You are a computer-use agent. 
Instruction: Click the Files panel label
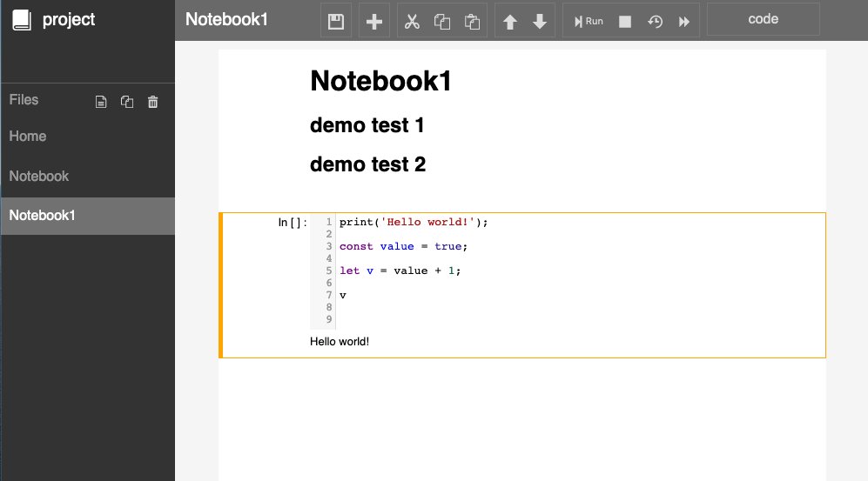(24, 100)
